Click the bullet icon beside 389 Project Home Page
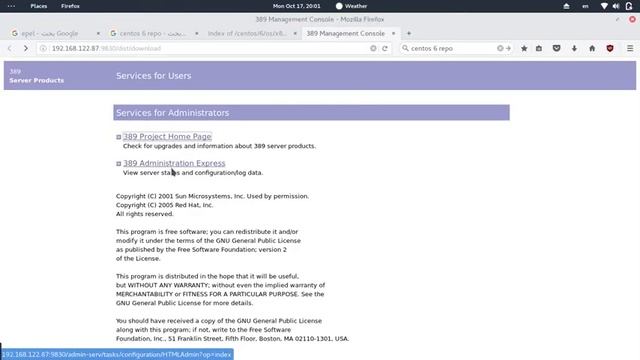The width and height of the screenshot is (640, 360). point(119,137)
